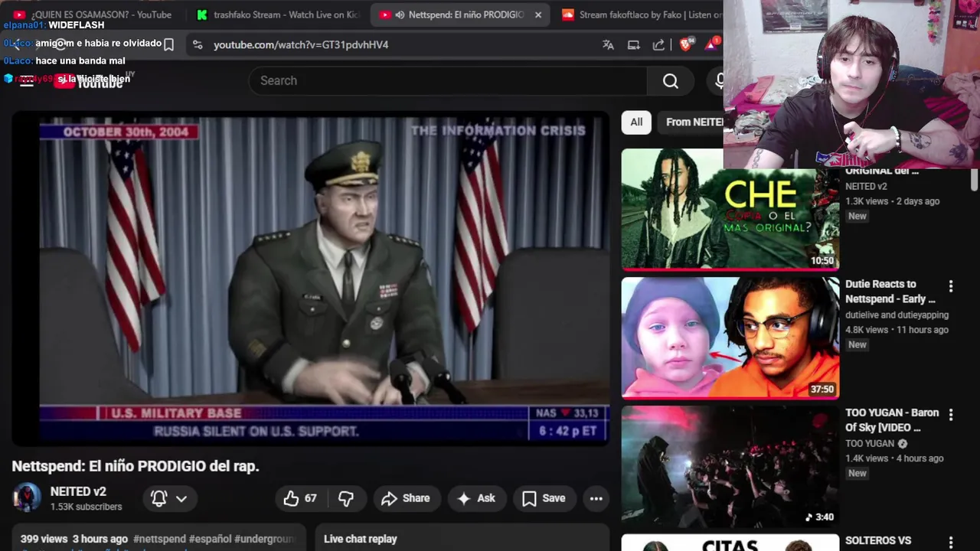Open options for TOO YUGAN Baron Of Sky video
The height and width of the screenshot is (551, 980).
tap(951, 415)
